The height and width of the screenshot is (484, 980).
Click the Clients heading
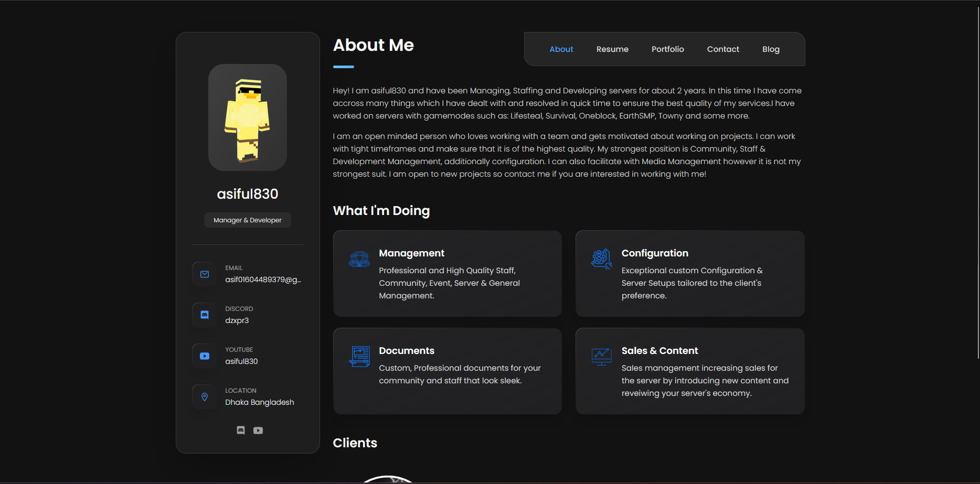pos(355,443)
